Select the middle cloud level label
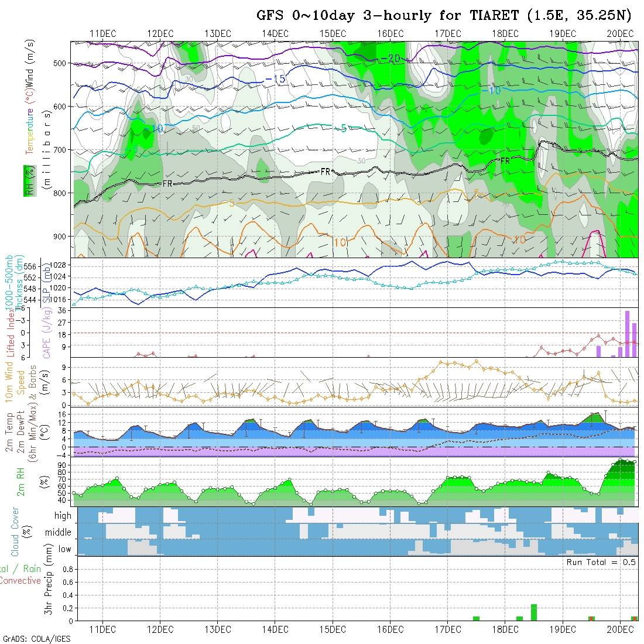Image resolution: width=644 pixels, height=644 pixels. click(59, 532)
